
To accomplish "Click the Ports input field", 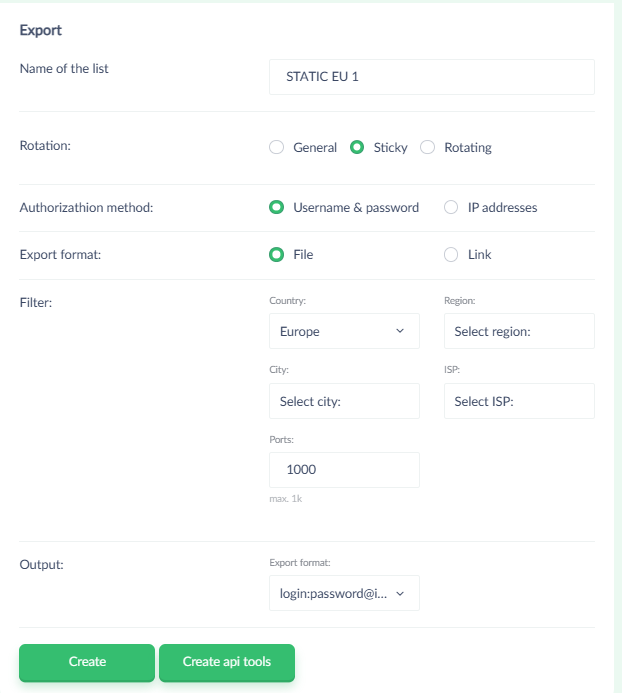I will (x=344, y=470).
